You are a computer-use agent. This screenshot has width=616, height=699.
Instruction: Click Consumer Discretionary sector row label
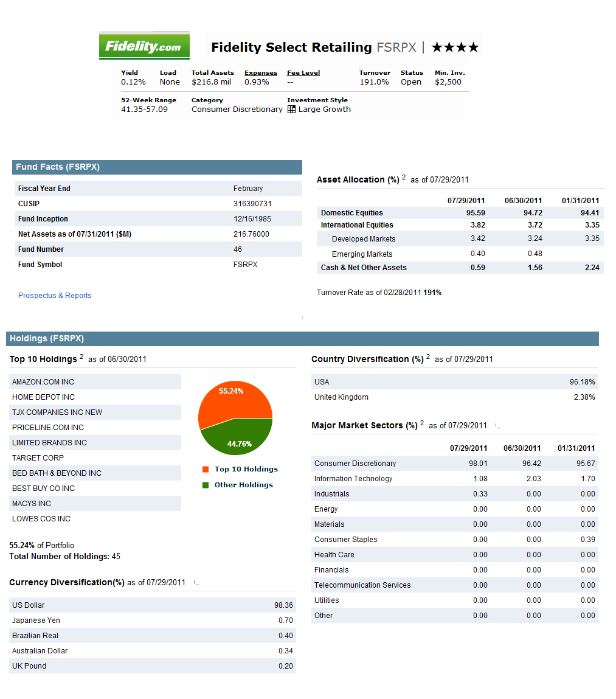355,464
